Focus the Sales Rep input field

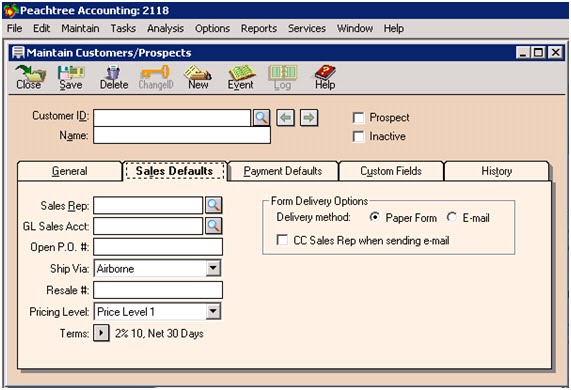148,205
